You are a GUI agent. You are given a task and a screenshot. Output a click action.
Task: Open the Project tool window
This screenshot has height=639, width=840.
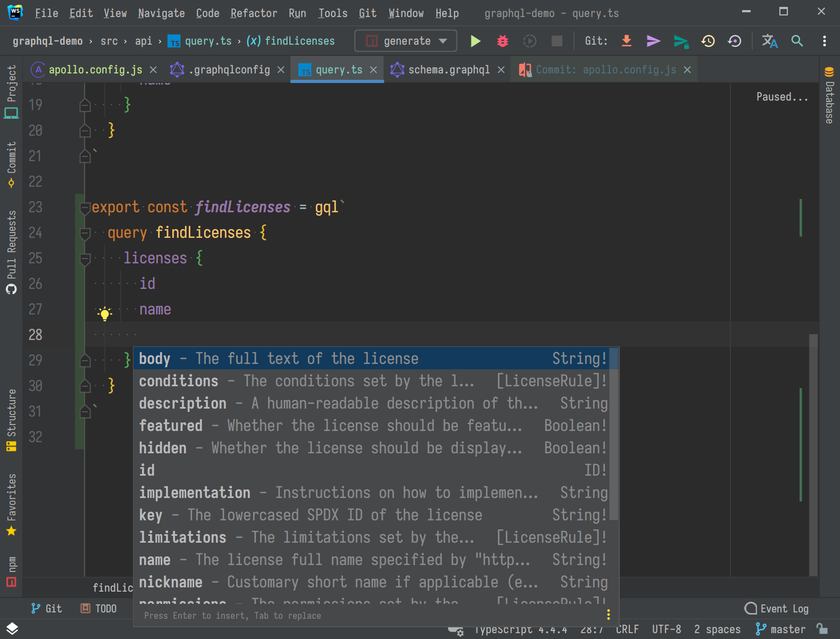(11, 92)
